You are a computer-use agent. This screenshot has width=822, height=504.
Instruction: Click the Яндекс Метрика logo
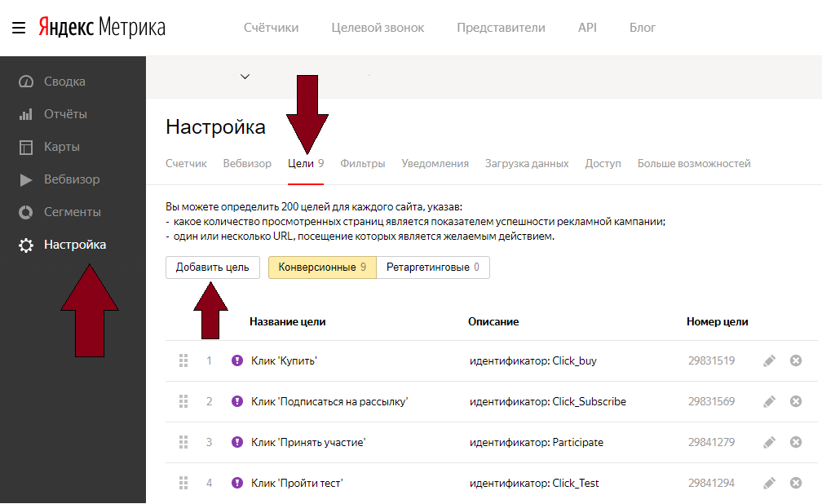click(102, 27)
